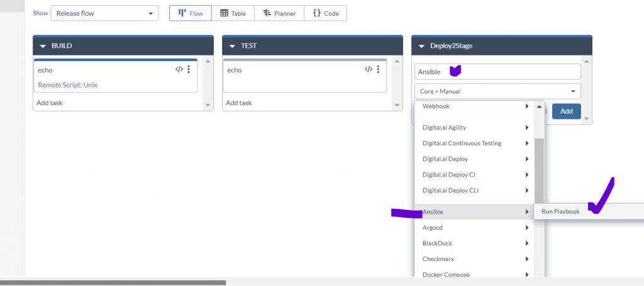Open the Release flow Show dropdown
Screen dimensions: 644x286
click(x=104, y=13)
